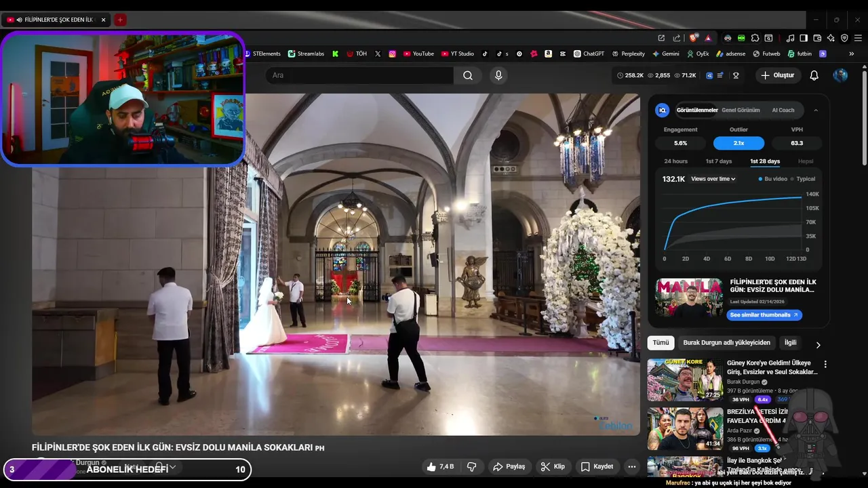Open the YouTube account avatar menu
The width and height of the screenshot is (868, 488).
[840, 75]
